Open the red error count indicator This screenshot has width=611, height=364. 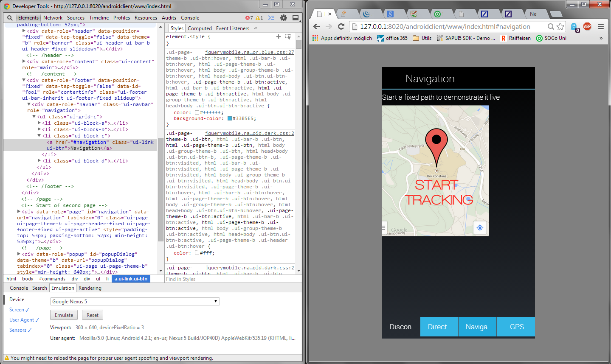pos(249,18)
